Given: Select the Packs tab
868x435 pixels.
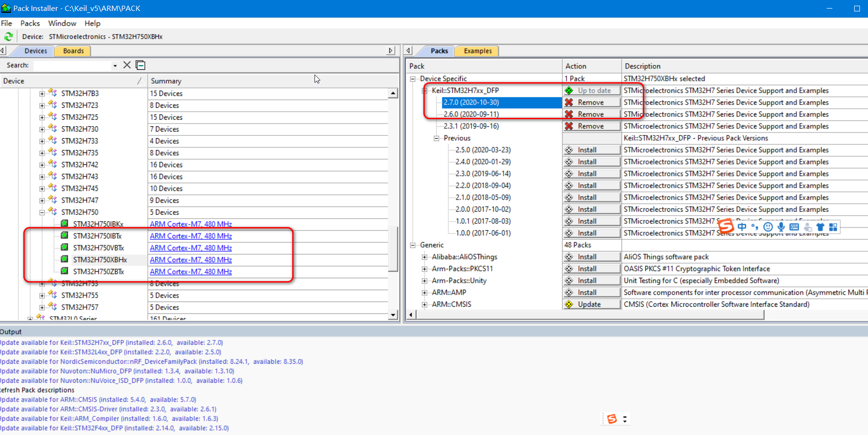Looking at the screenshot, I should point(439,51).
